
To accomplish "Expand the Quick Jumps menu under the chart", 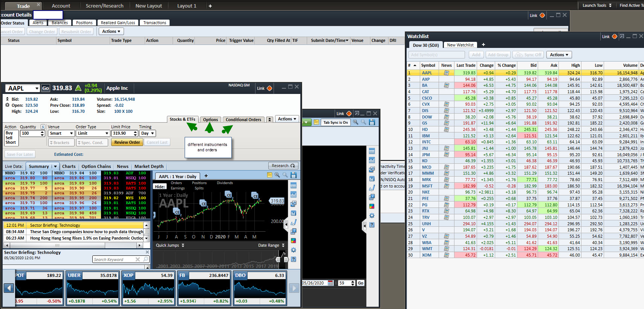I will tap(170, 245).
